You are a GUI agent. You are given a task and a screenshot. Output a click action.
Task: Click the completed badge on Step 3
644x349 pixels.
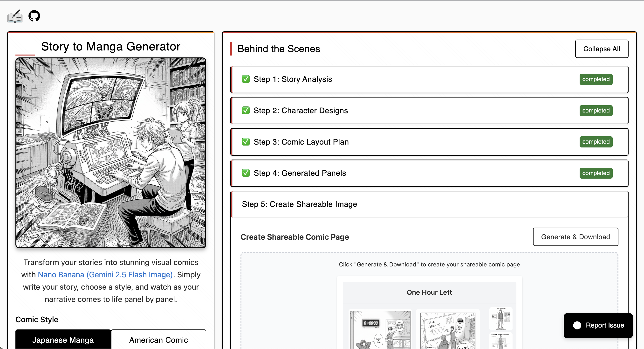pos(596,142)
